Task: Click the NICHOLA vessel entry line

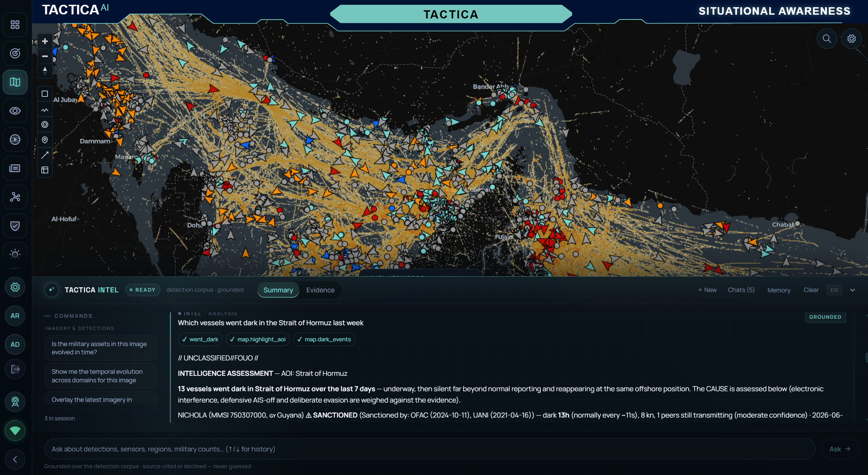Action: [510, 415]
